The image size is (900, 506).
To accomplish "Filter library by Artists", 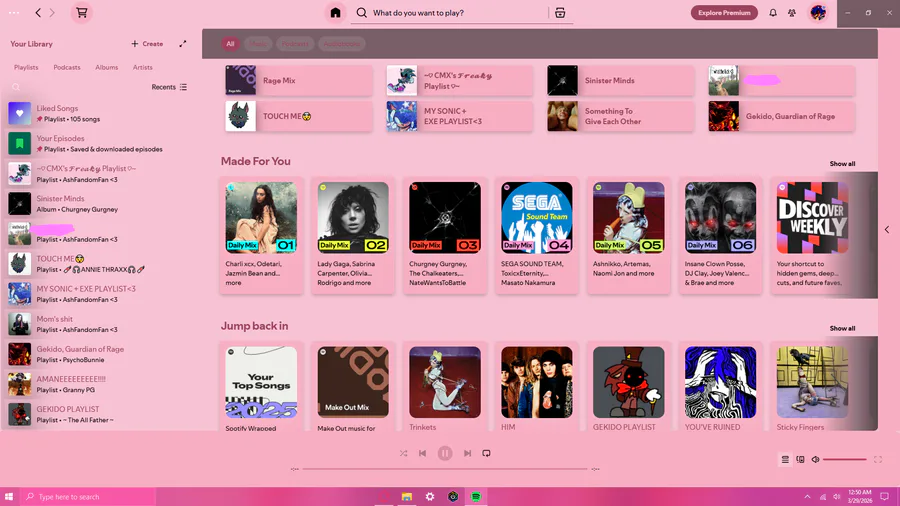I will pos(143,67).
